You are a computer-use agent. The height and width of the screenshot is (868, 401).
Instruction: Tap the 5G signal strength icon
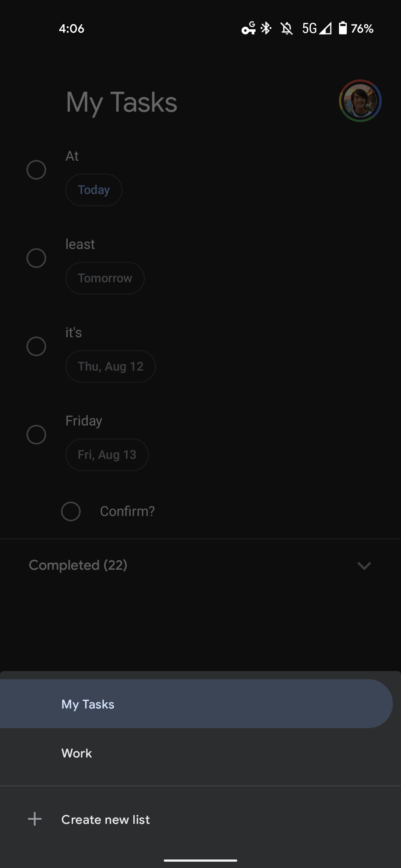coord(317,28)
